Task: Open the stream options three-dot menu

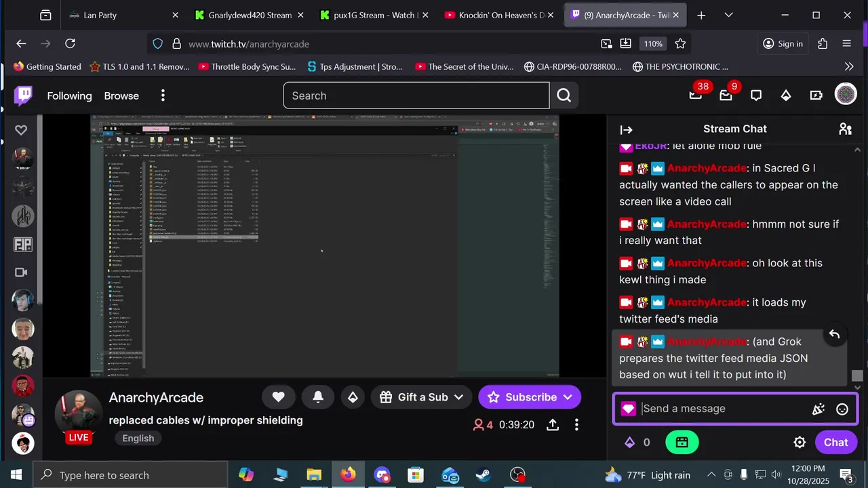Action: [576, 425]
